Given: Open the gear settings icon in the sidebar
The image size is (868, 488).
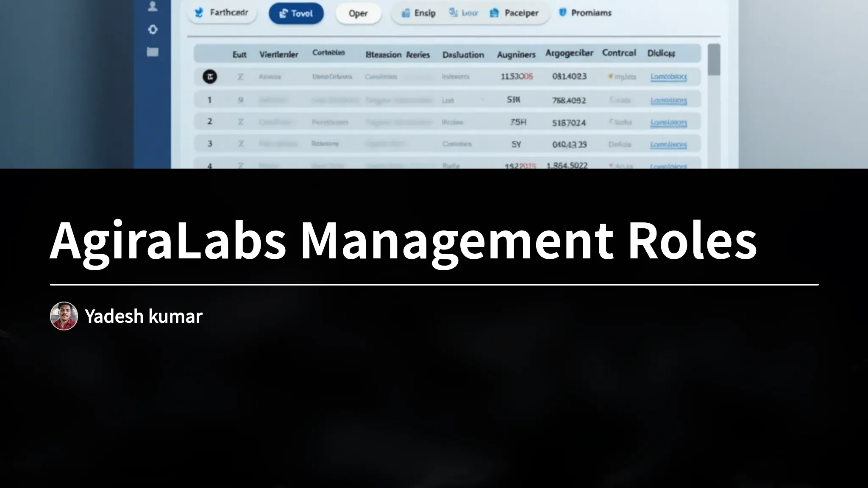Looking at the screenshot, I should (x=153, y=30).
